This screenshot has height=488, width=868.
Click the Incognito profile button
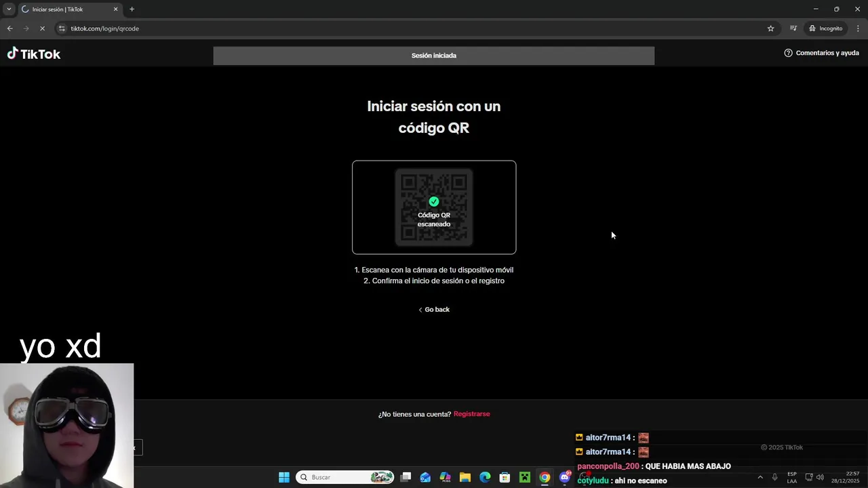pos(825,28)
